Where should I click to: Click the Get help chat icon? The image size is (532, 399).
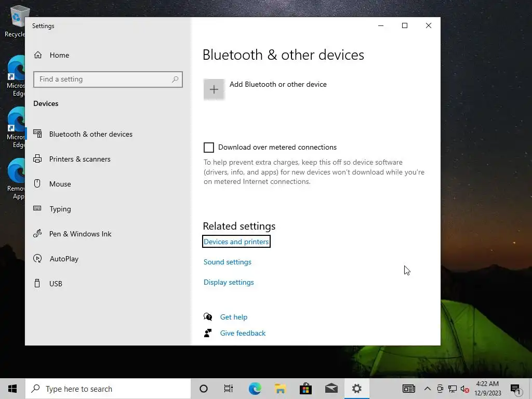coord(208,317)
